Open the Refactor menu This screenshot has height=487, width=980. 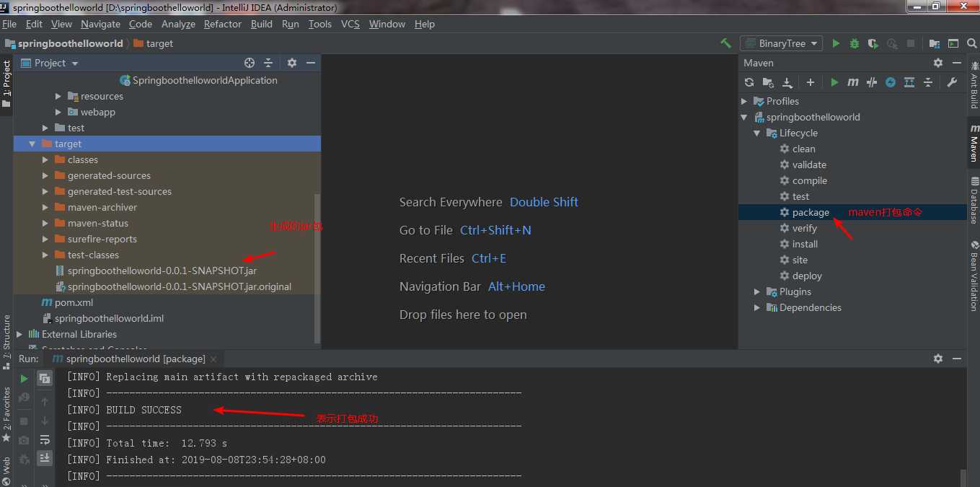coord(223,24)
